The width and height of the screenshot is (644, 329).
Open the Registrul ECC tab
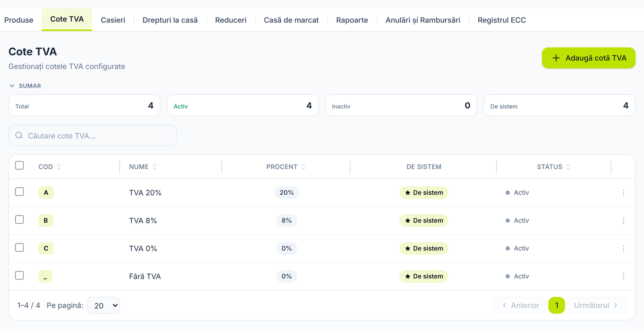(501, 20)
